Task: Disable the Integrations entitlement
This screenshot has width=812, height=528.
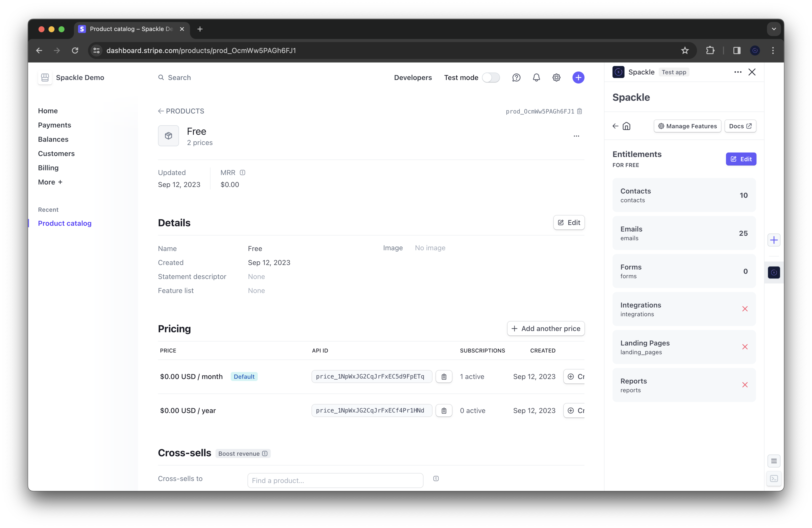Action: [x=745, y=309]
